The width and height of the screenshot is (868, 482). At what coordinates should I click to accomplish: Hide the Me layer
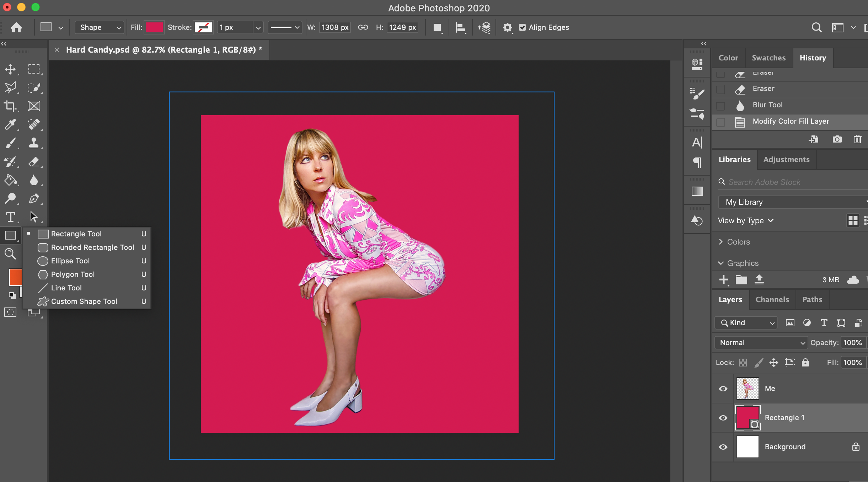tap(723, 389)
